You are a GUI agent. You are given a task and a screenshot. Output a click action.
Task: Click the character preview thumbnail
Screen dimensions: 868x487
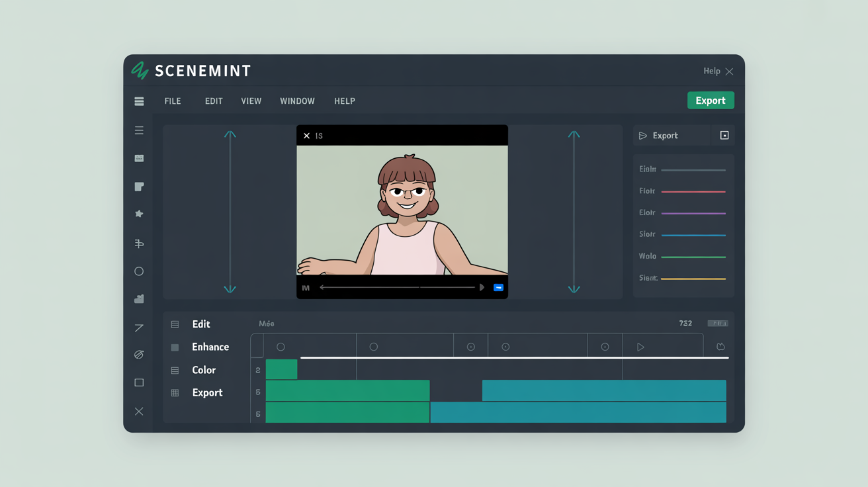pyautogui.click(x=402, y=210)
